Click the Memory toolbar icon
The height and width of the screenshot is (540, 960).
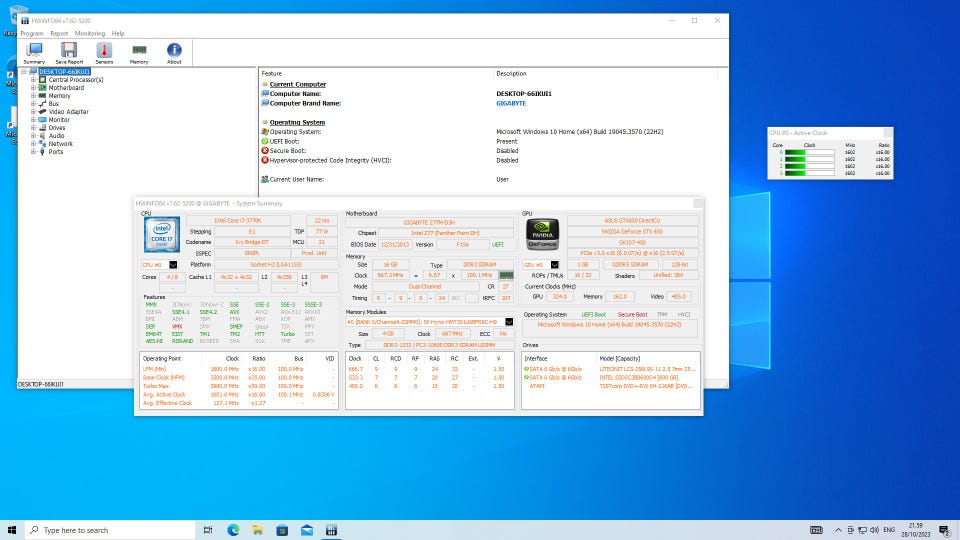(x=139, y=52)
